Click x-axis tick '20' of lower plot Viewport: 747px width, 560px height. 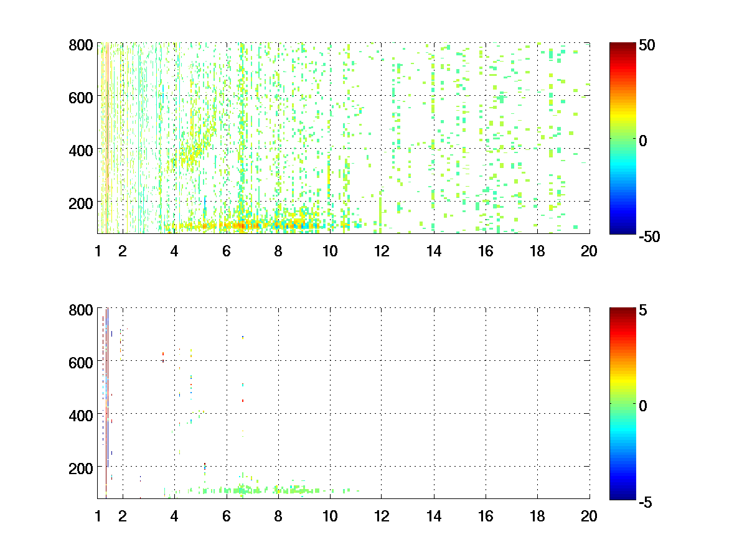point(589,516)
